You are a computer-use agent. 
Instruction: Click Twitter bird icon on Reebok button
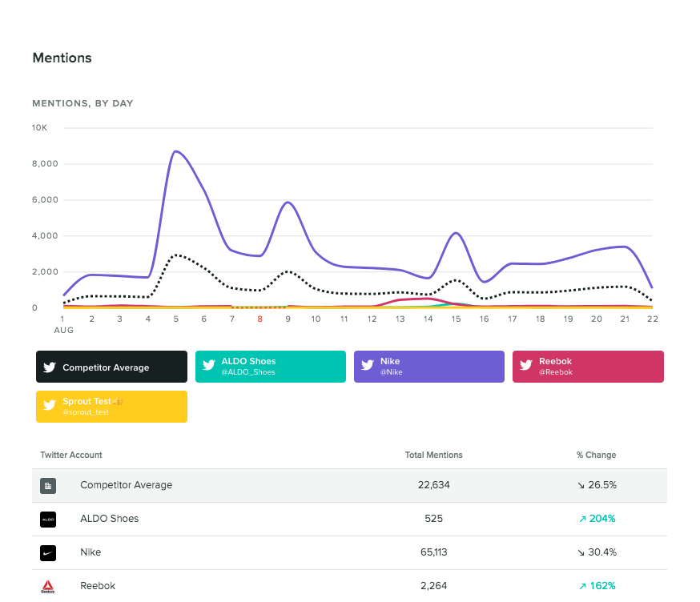(x=526, y=365)
